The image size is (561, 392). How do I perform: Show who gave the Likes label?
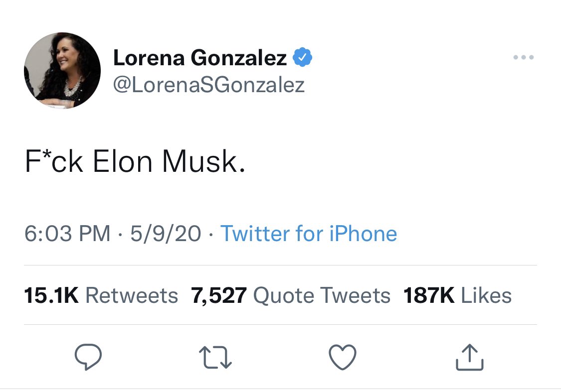(486, 295)
